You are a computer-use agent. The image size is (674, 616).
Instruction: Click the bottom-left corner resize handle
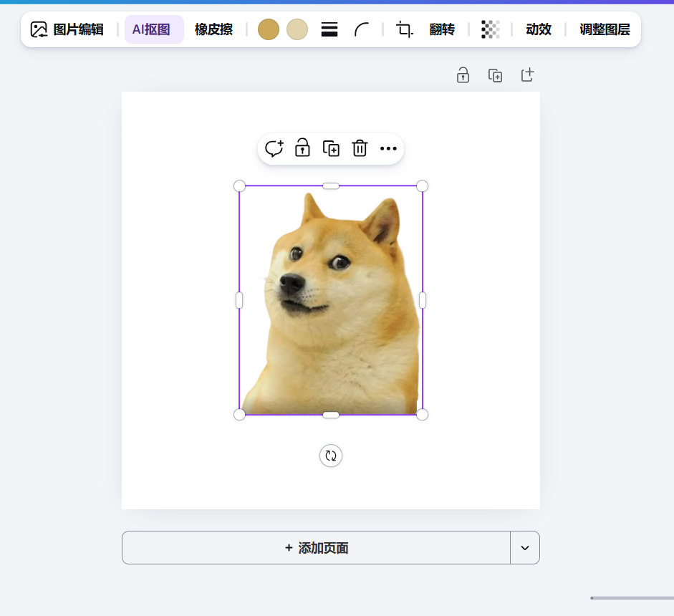pos(239,415)
